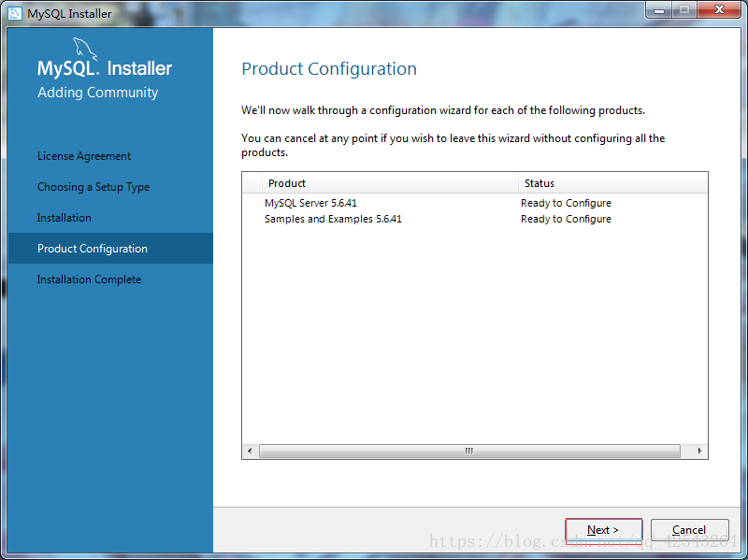
Task: Select Samples and Examples 5.6.41 row
Action: 475,219
